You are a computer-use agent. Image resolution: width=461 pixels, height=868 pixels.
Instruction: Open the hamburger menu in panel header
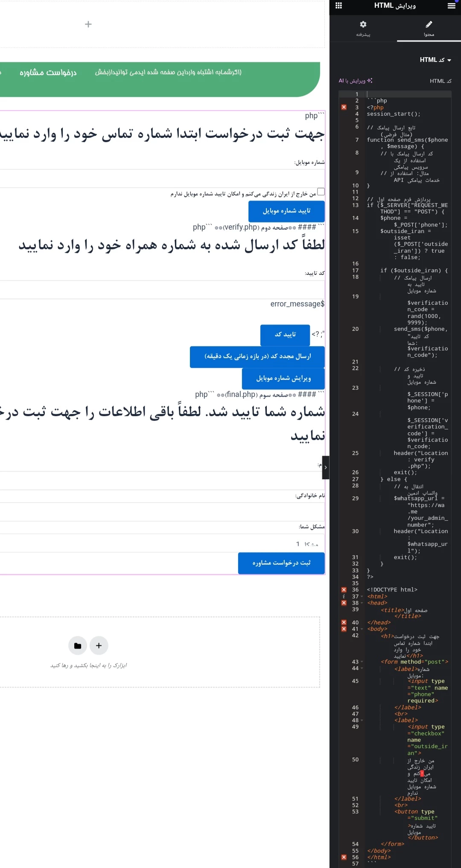pyautogui.click(x=451, y=6)
